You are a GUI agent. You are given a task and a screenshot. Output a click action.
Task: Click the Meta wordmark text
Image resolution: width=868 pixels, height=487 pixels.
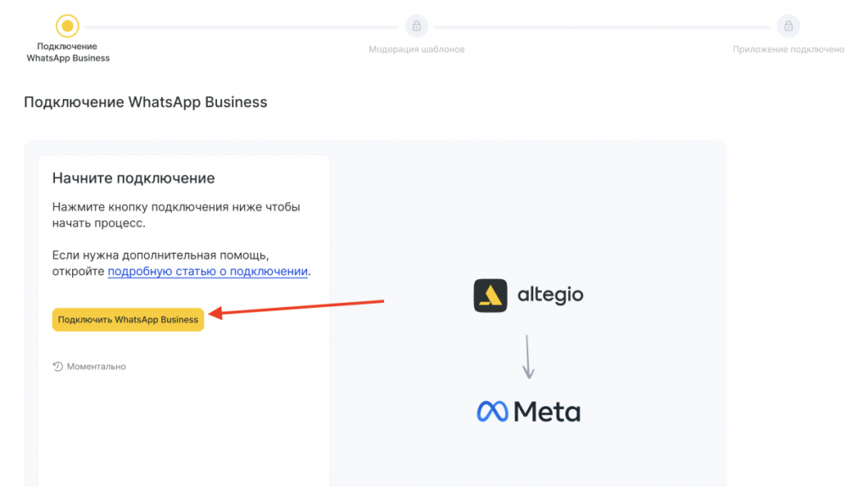click(x=548, y=412)
